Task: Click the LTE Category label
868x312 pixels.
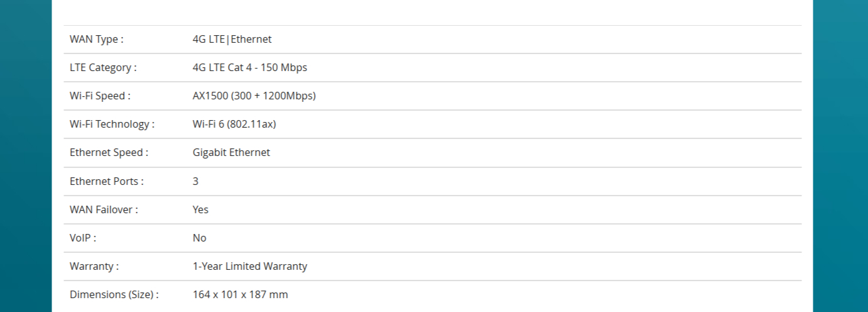Action: tap(103, 67)
